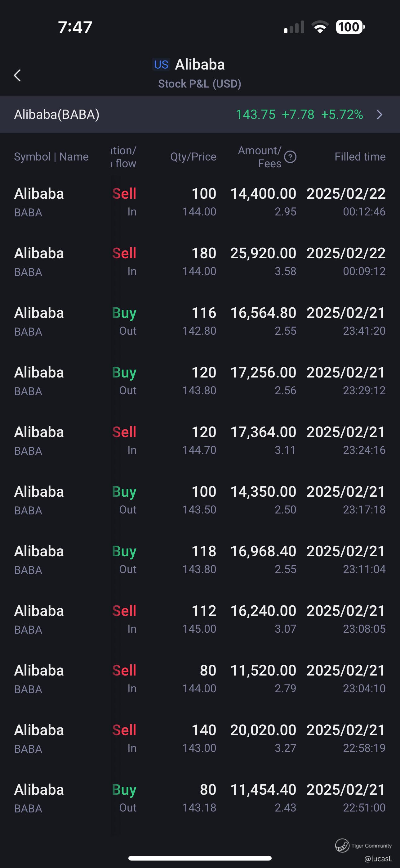Tap the Tiger Community logo watermark
This screenshot has width=400, height=868.
click(342, 845)
